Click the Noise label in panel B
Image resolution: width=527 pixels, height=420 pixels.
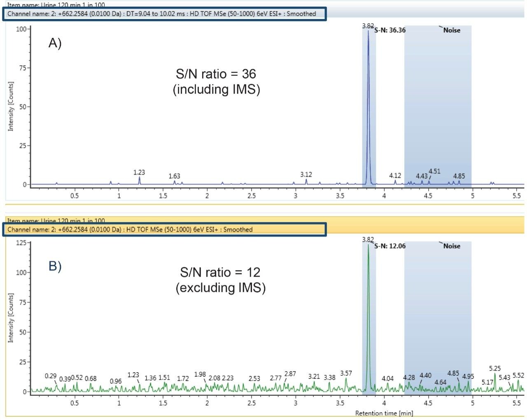click(x=452, y=246)
